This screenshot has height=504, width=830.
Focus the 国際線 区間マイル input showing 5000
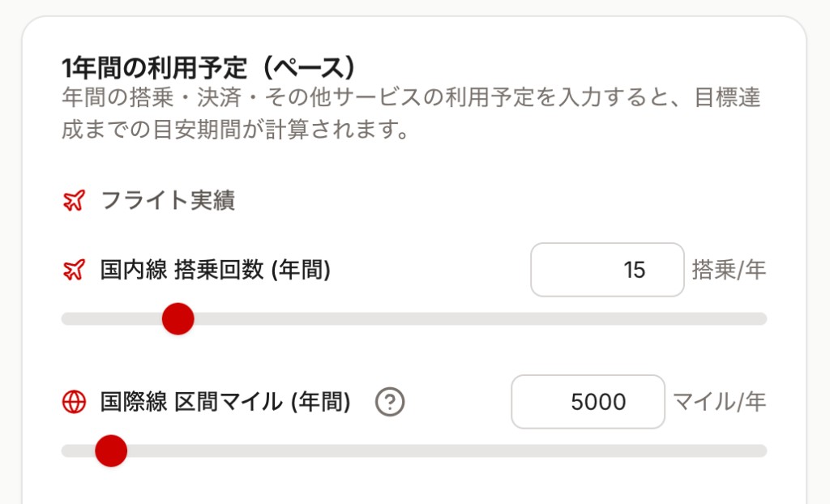tap(588, 402)
